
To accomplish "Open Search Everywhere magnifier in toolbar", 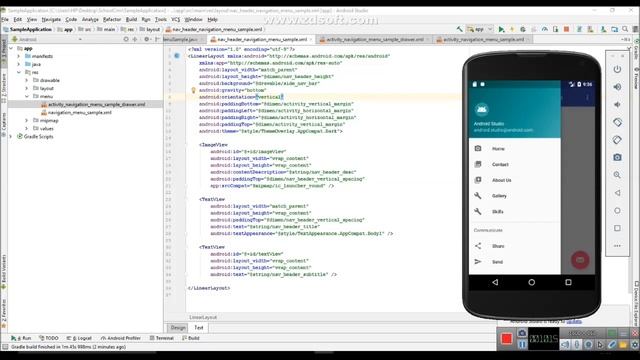I will point(625,29).
